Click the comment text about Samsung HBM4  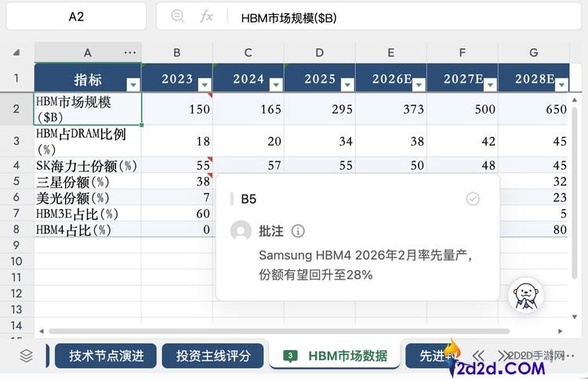click(x=365, y=265)
